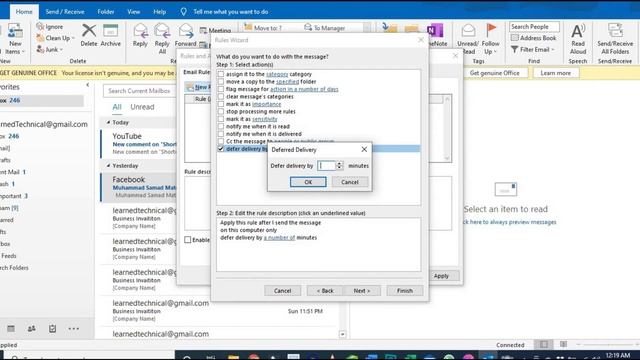Open the View ribbon tab

(x=133, y=12)
